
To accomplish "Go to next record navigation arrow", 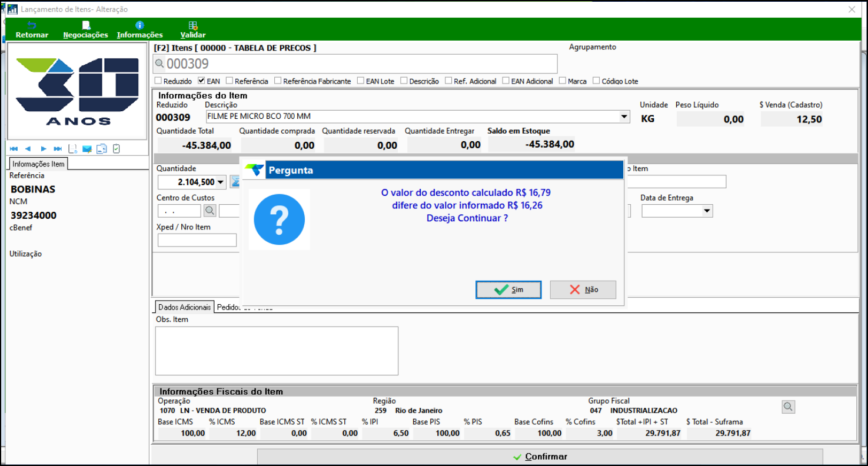I will click(43, 149).
